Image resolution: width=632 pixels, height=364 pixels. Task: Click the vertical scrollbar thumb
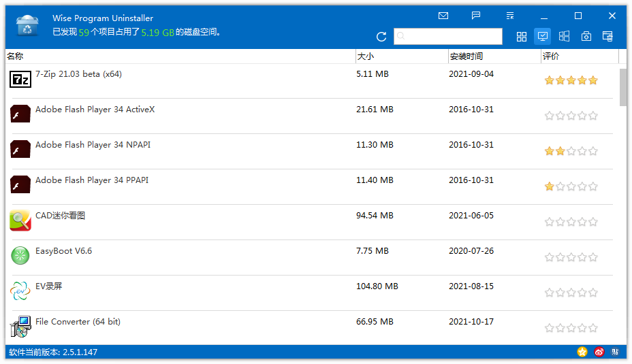pos(623,87)
